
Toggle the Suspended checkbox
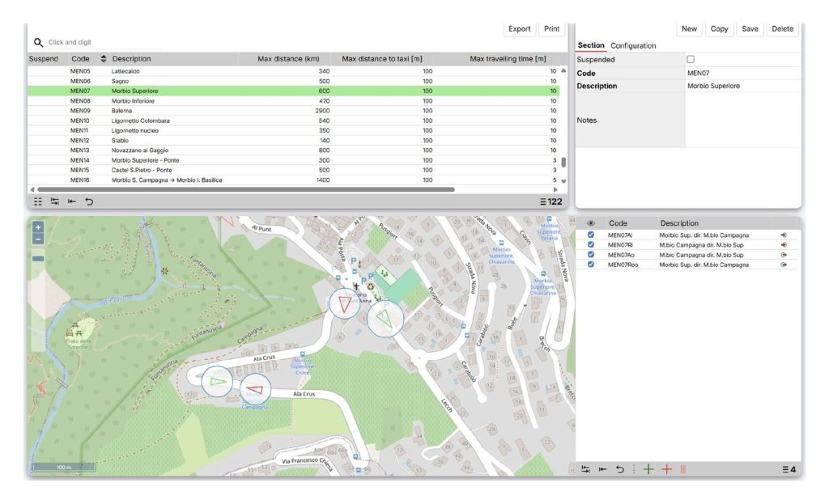[x=691, y=59]
